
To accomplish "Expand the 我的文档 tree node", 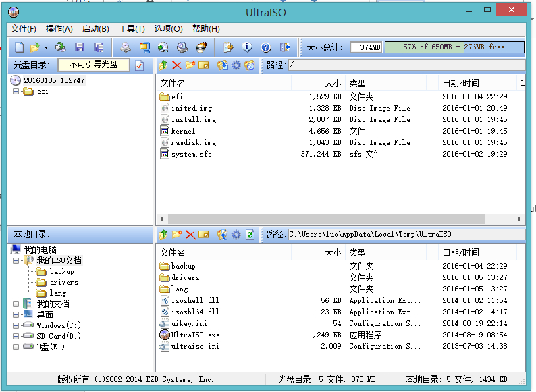I will pos(16,304).
